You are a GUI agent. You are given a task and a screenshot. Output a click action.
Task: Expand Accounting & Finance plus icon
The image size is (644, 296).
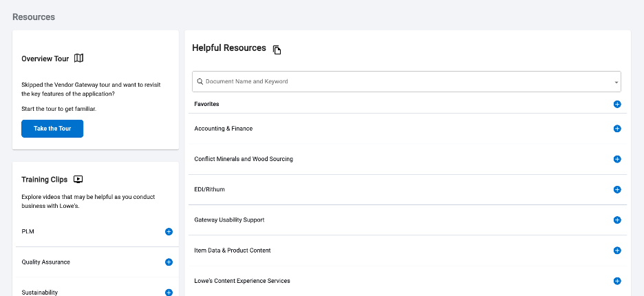(617, 129)
